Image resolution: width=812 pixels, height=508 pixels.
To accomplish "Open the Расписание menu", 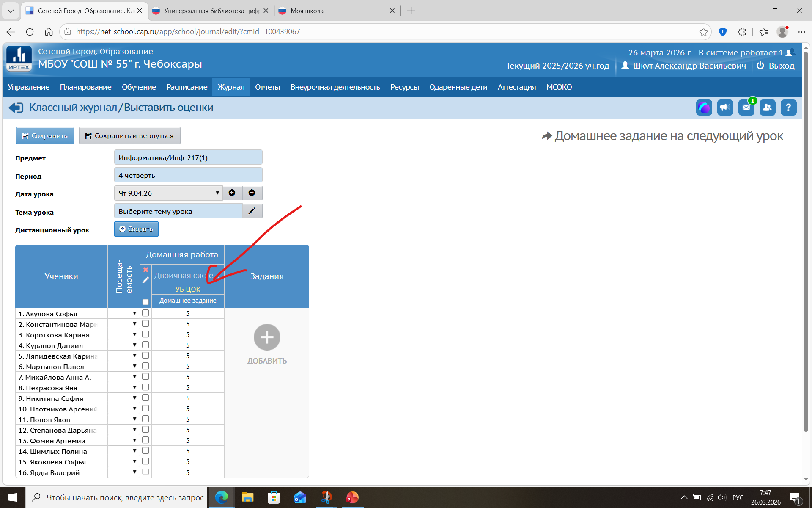I will point(187,87).
